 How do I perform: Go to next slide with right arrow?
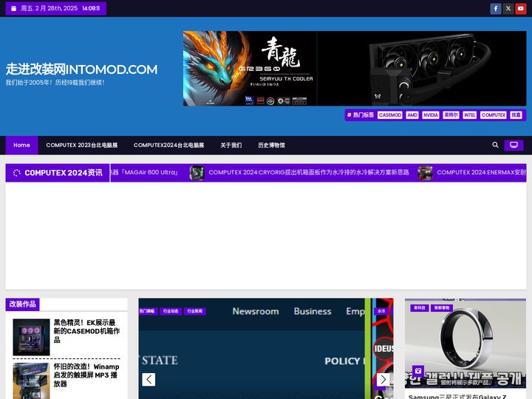(x=383, y=379)
